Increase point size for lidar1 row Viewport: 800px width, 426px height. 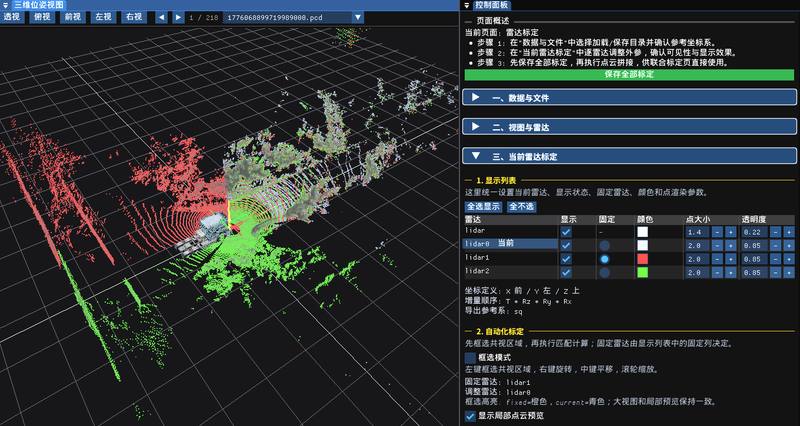[730, 259]
